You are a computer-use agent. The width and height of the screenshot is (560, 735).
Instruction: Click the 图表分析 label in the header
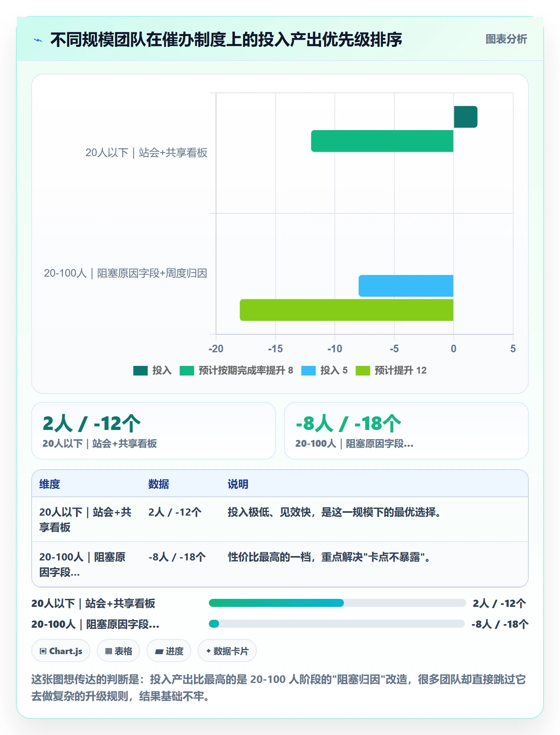pos(506,39)
